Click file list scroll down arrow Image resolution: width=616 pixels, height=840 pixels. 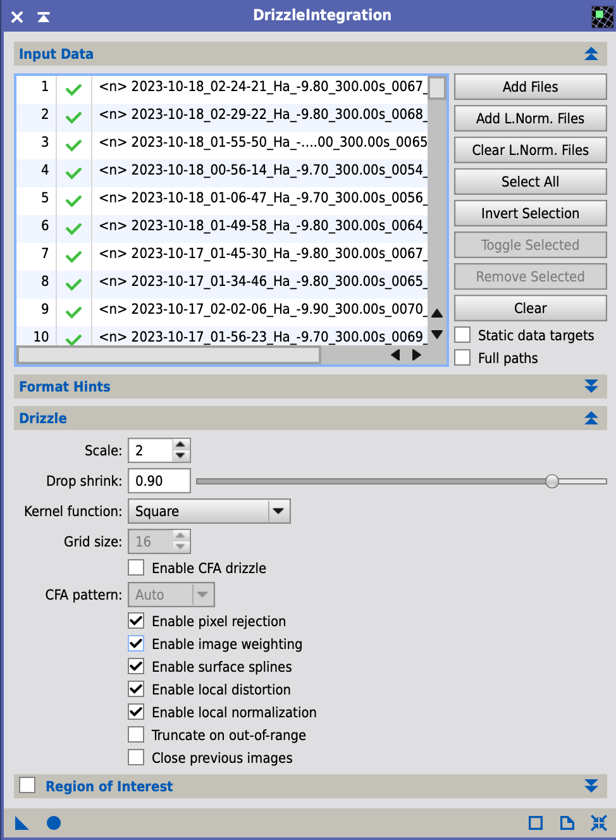pyautogui.click(x=437, y=334)
